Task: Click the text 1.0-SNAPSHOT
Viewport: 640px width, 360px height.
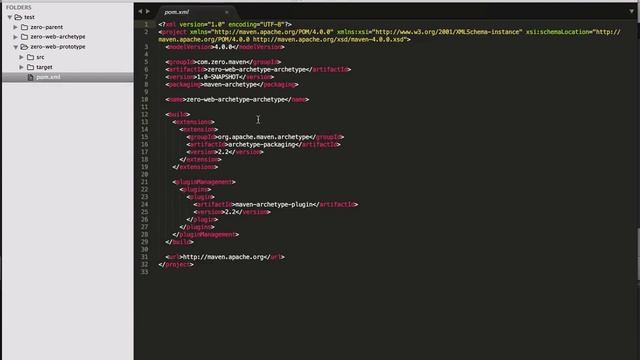Action: tap(218, 77)
